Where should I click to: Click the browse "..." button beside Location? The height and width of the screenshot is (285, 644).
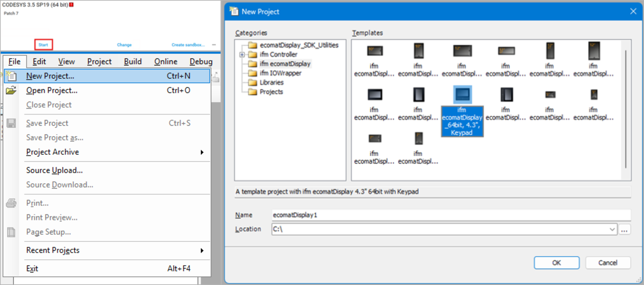click(624, 229)
